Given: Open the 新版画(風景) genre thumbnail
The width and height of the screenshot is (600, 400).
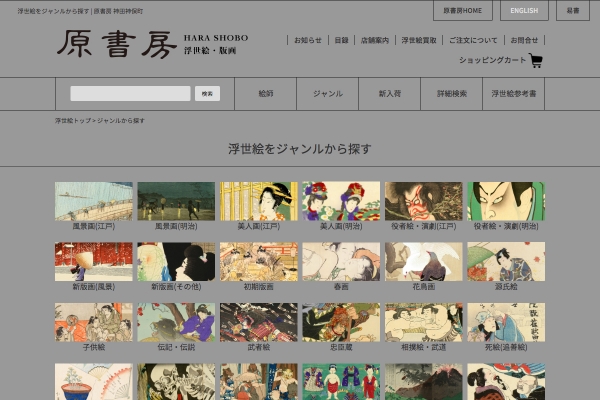Looking at the screenshot, I should (94, 262).
